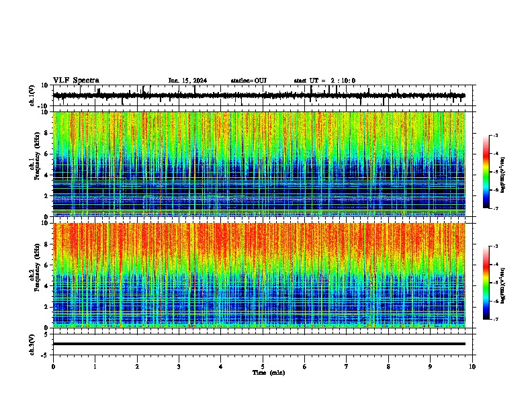This screenshot has height=411, width=532.
Task: Select the "ch.1(V)" axis label
Action: (32, 96)
